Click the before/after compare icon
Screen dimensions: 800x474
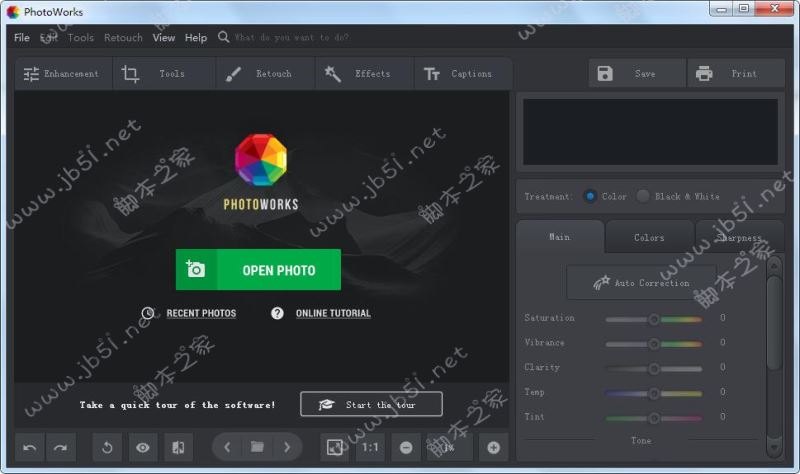point(178,447)
